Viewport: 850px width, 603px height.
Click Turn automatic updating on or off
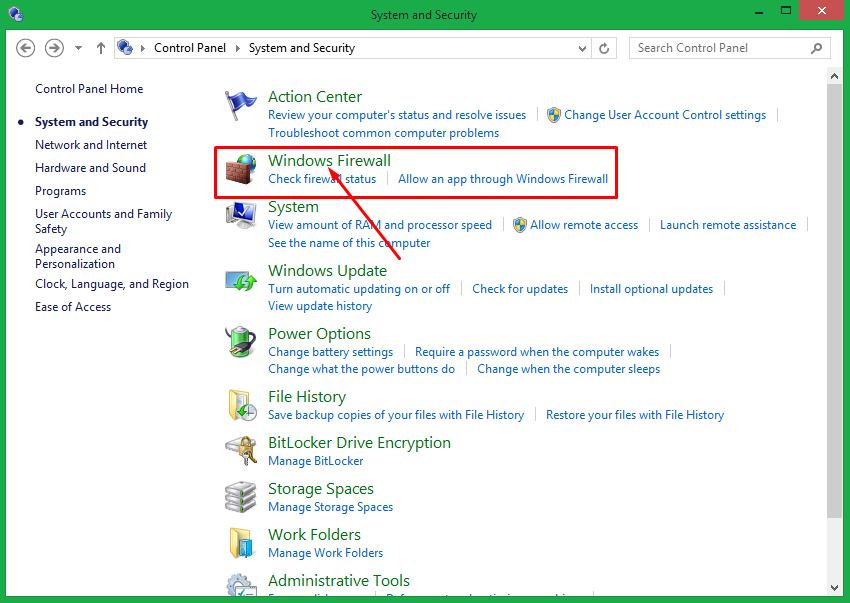(359, 289)
